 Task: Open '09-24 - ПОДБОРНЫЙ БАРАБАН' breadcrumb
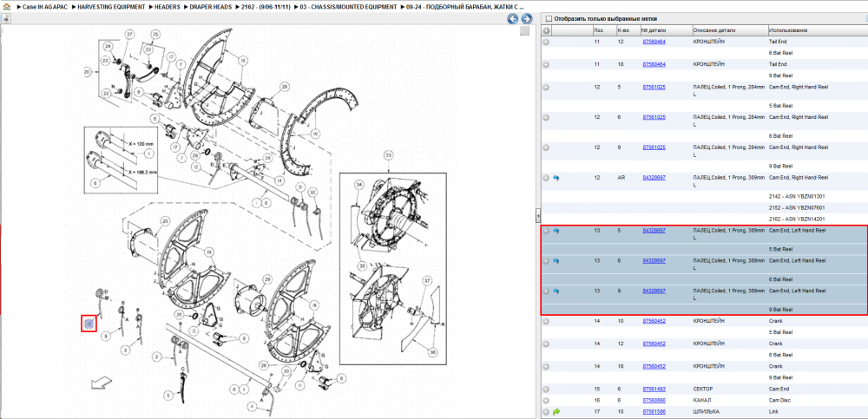(x=465, y=7)
